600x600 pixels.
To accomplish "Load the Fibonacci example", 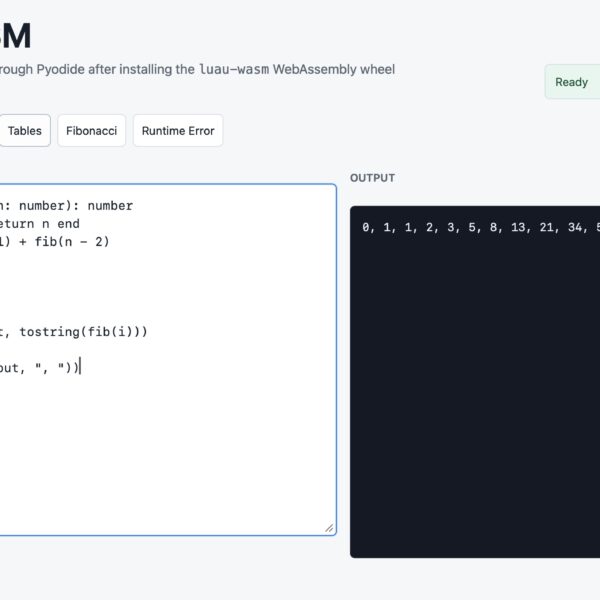I will click(91, 130).
